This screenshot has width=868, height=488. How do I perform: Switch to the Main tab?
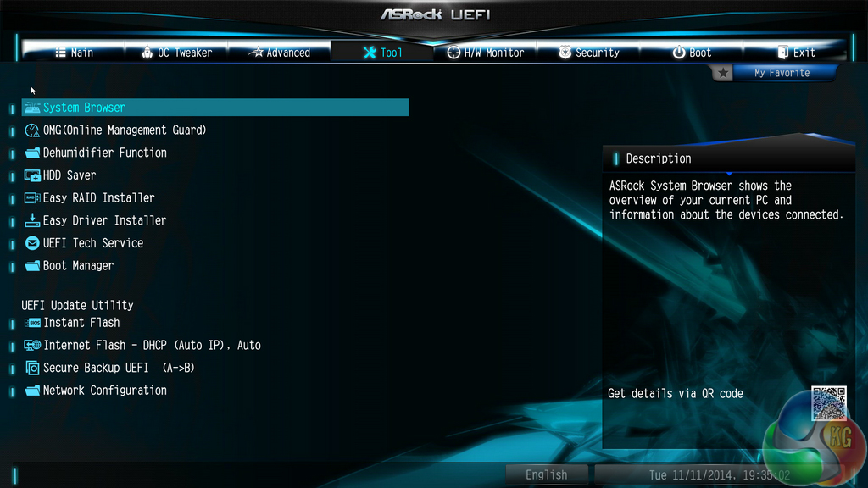click(74, 52)
